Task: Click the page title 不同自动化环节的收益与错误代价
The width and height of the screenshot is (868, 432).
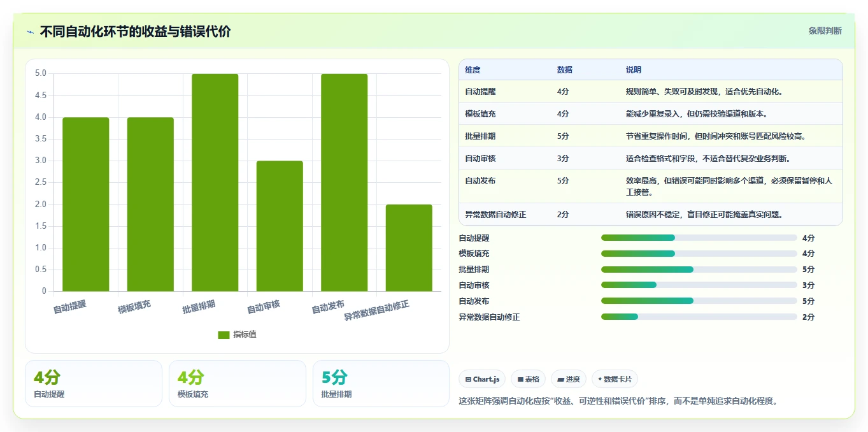Action: (x=136, y=31)
